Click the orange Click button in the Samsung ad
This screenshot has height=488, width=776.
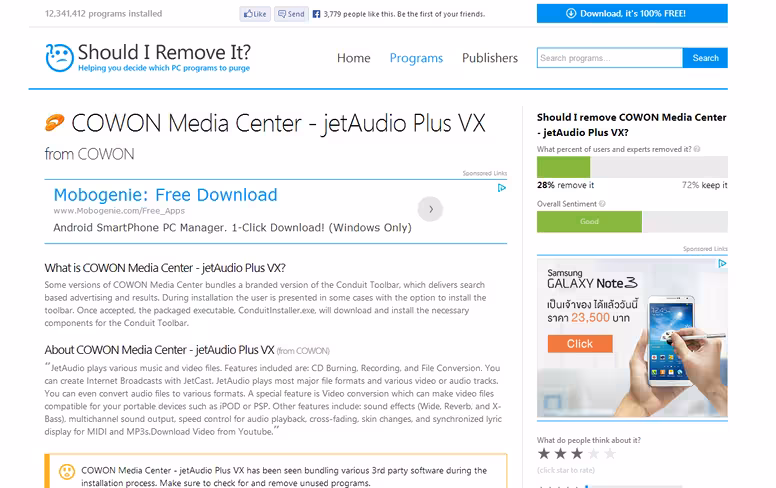pyautogui.click(x=580, y=343)
